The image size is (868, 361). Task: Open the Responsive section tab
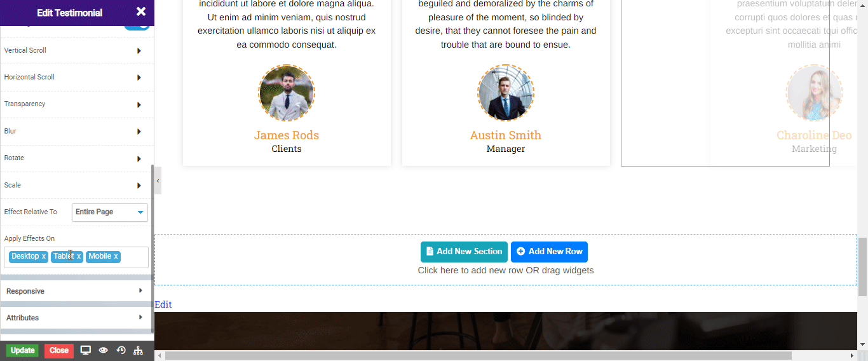point(76,291)
